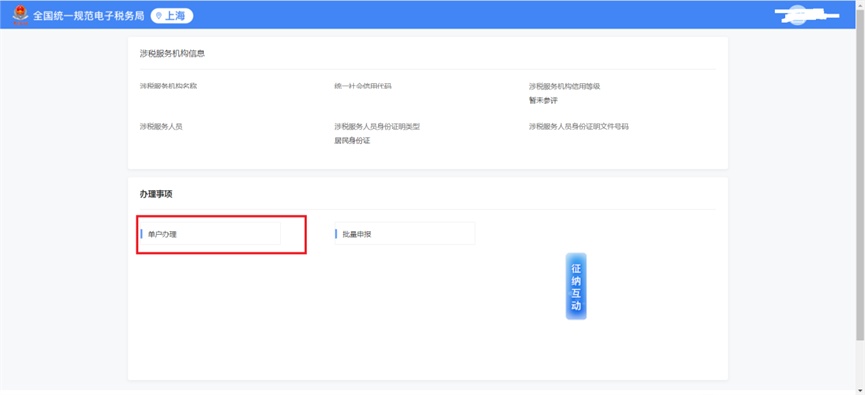Select the 批量申报 option

404,234
